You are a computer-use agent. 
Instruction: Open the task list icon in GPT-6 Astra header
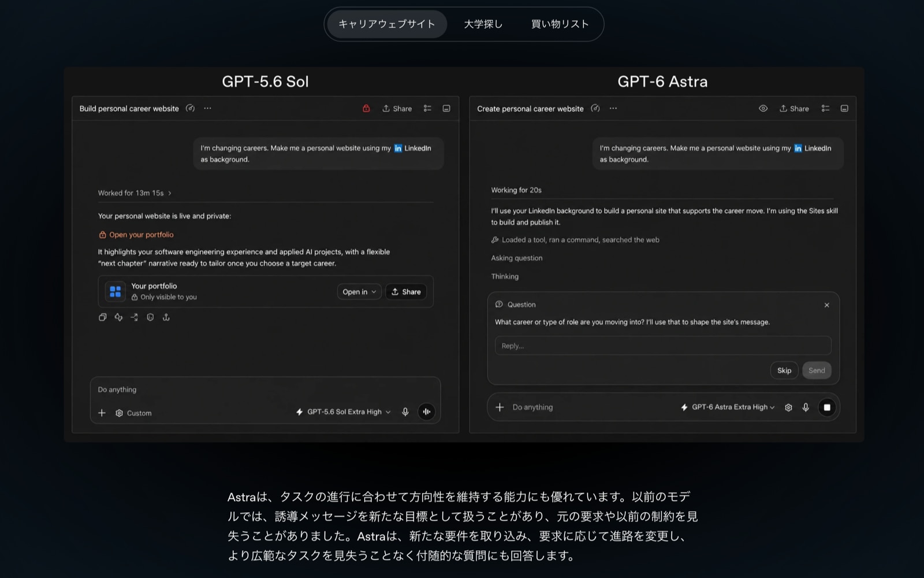[826, 108]
